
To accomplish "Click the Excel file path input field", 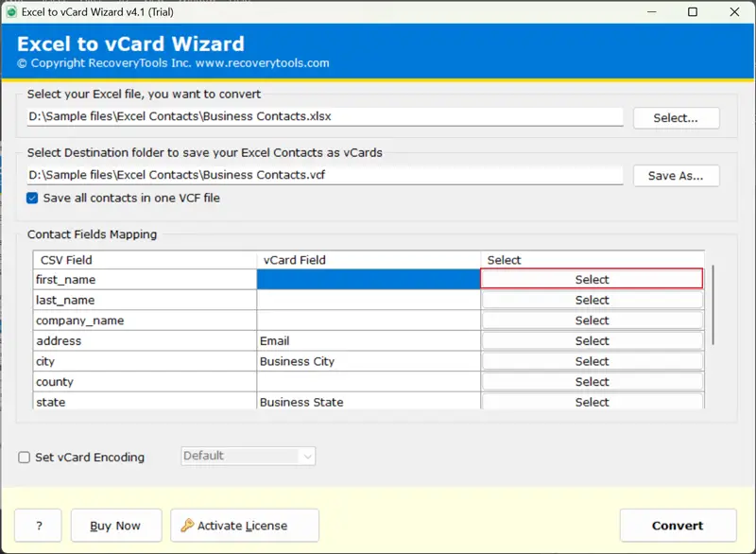I will point(324,117).
